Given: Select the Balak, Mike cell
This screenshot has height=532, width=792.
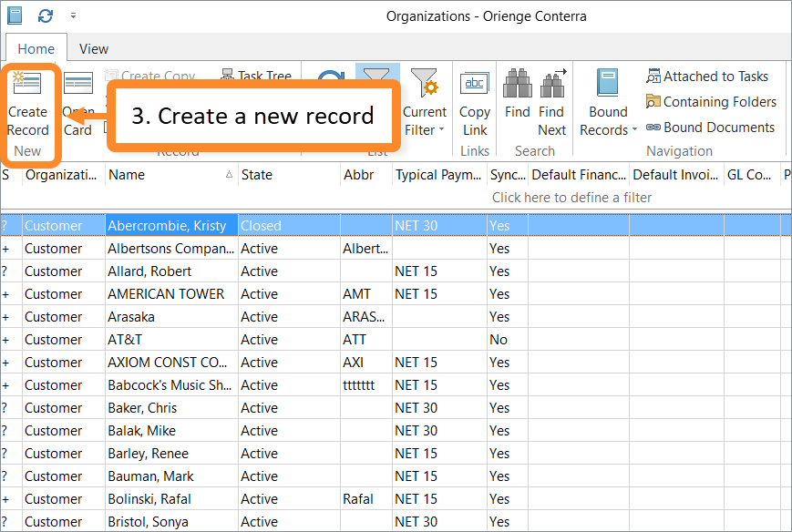Looking at the screenshot, I should point(171,430).
